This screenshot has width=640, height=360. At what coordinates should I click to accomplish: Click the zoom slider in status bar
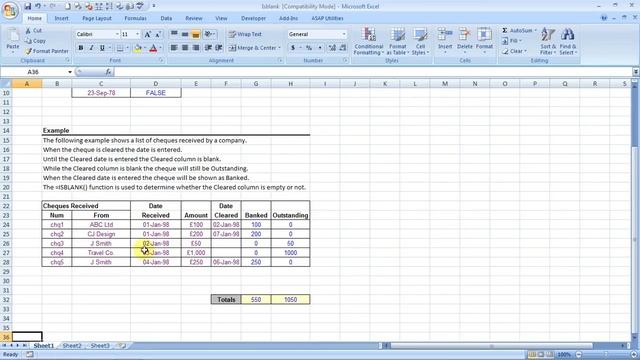606,355
